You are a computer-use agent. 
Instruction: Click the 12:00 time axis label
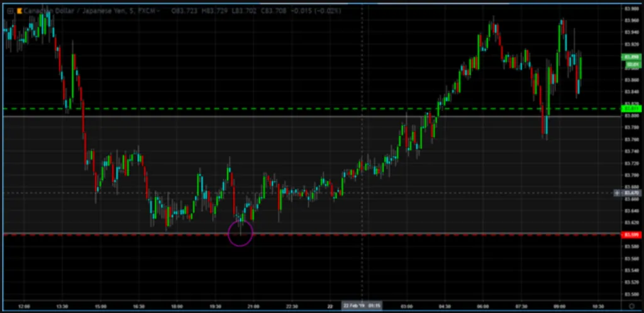click(x=25, y=307)
